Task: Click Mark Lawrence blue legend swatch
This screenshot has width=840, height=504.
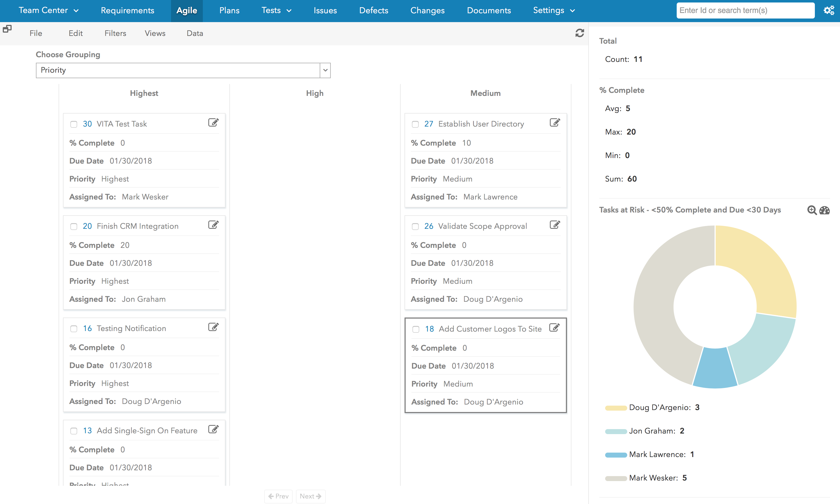Action: 616,455
